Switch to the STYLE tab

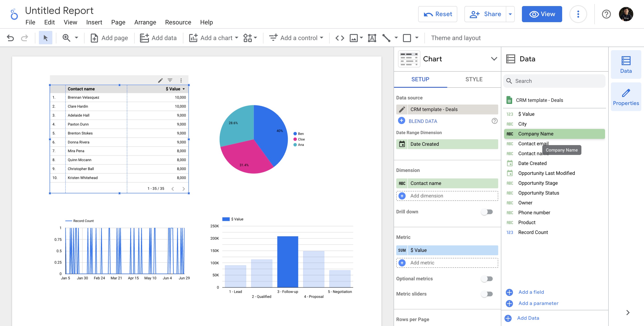pyautogui.click(x=474, y=79)
